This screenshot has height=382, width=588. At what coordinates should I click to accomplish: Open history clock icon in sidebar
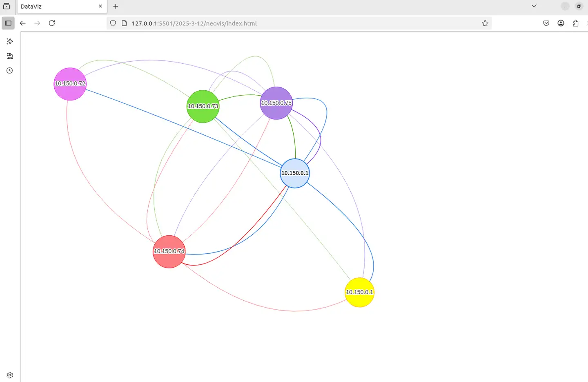[x=10, y=71]
